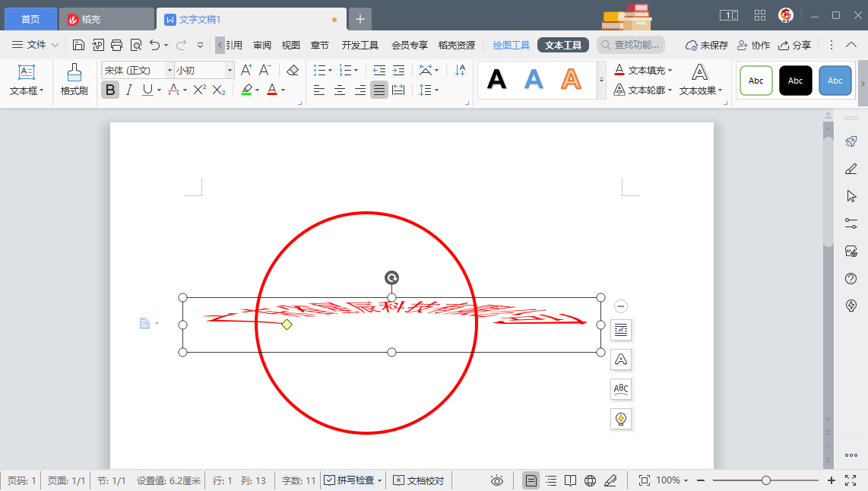Select the black filled Abc shape style
868x491 pixels.
[795, 81]
